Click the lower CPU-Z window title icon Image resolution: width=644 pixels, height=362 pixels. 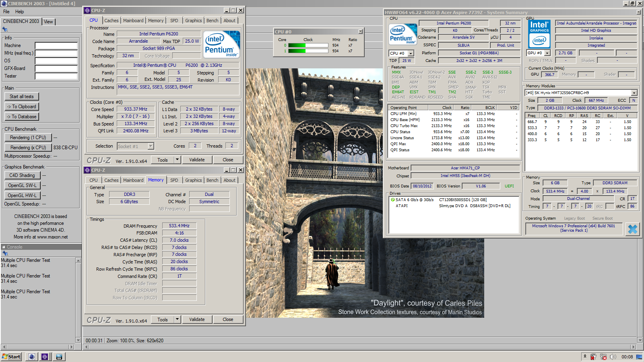[87, 170]
